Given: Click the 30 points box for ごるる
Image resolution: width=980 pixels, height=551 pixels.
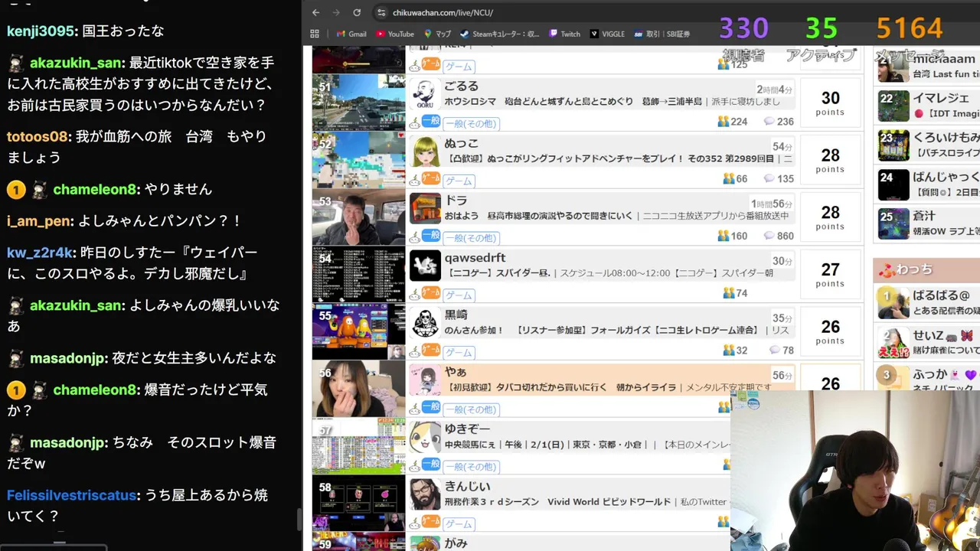Looking at the screenshot, I should [x=830, y=102].
